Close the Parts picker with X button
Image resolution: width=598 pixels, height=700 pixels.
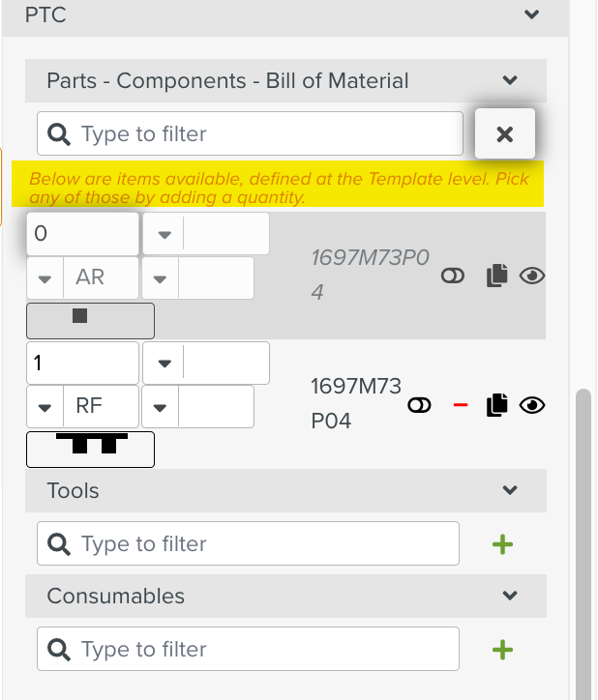coord(505,133)
